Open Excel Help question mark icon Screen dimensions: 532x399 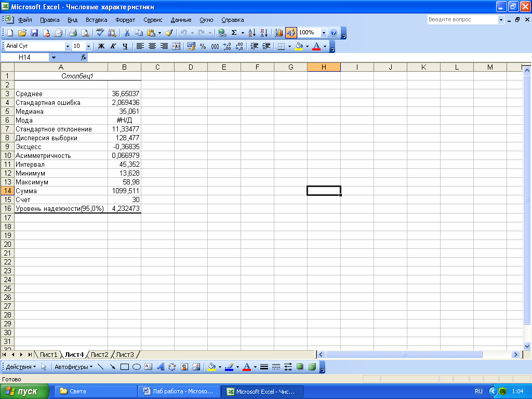334,33
